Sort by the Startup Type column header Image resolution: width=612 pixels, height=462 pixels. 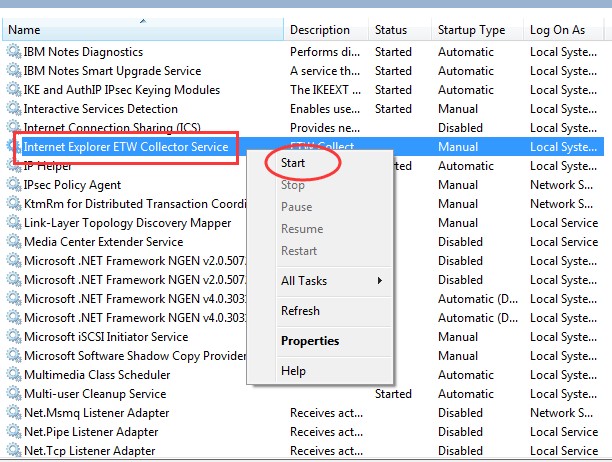pyautogui.click(x=477, y=30)
